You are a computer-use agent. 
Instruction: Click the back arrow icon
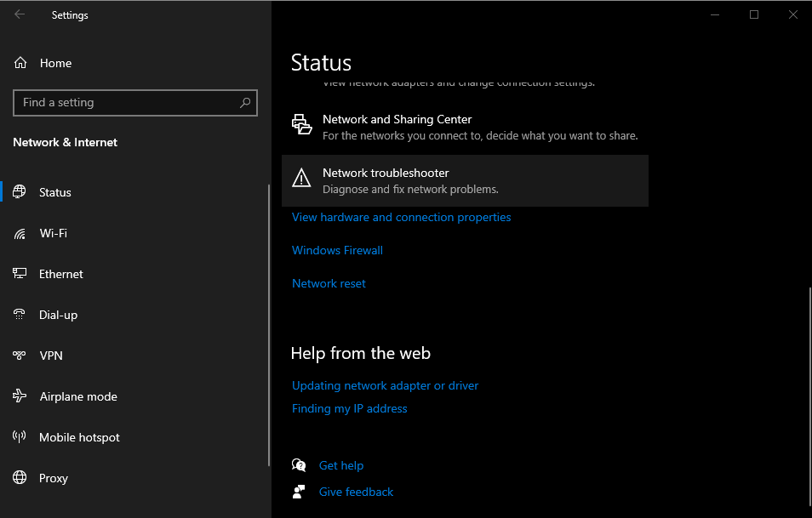[x=20, y=14]
